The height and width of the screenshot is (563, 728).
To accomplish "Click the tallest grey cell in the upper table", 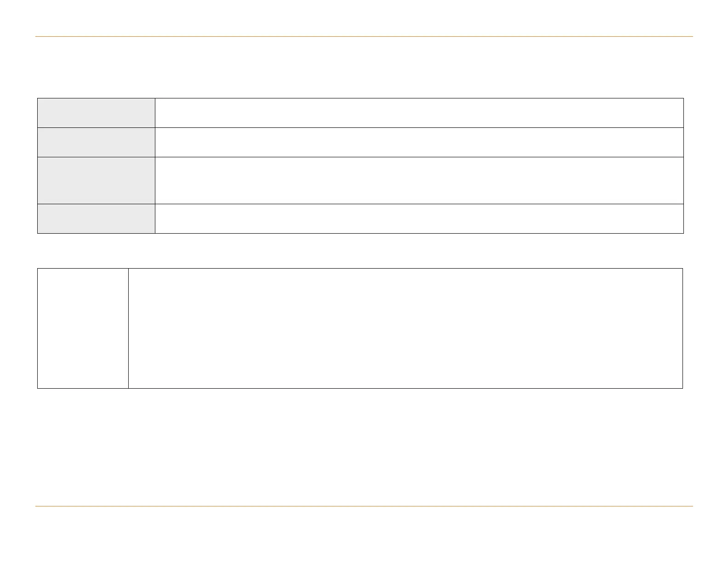I will pos(96,180).
